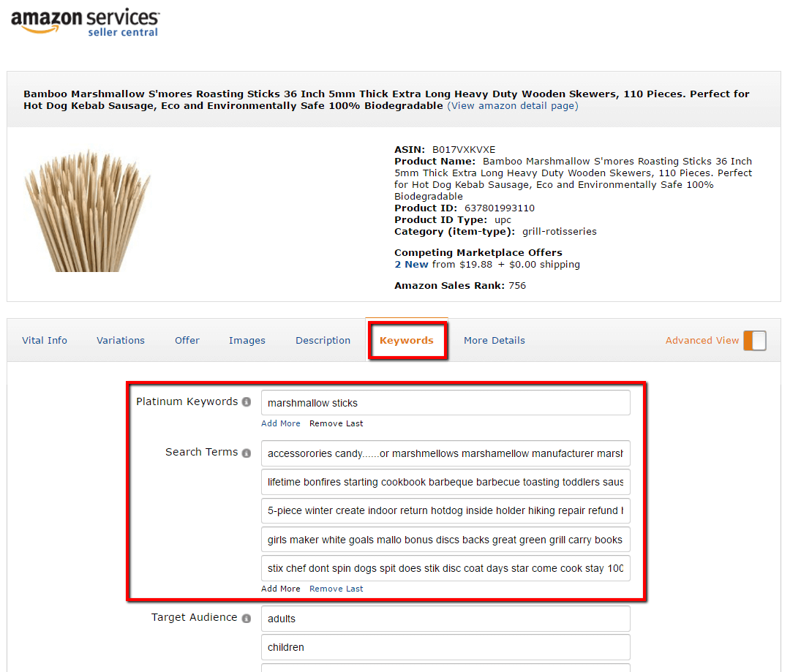Click the Amazon Services Seller Central logo
This screenshot has width=801, height=672.
[x=84, y=23]
